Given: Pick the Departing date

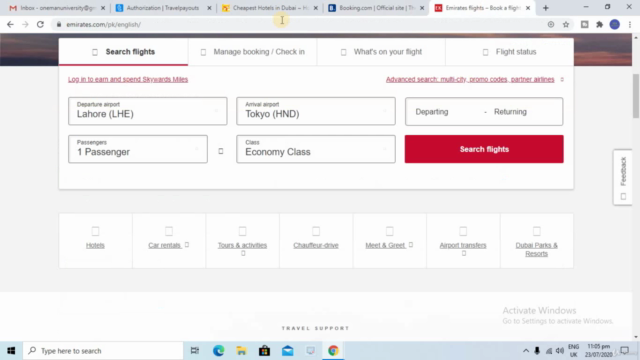Looking at the screenshot, I should (x=432, y=112).
